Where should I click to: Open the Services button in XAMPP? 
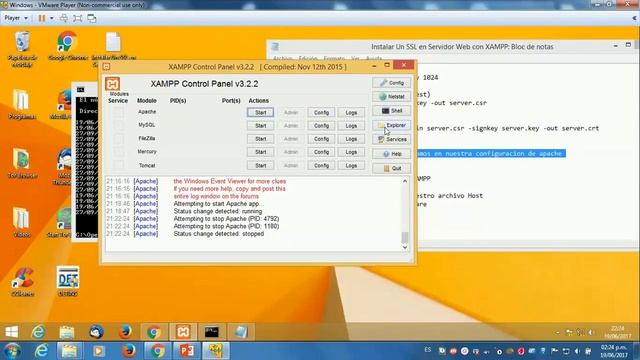coord(391,140)
